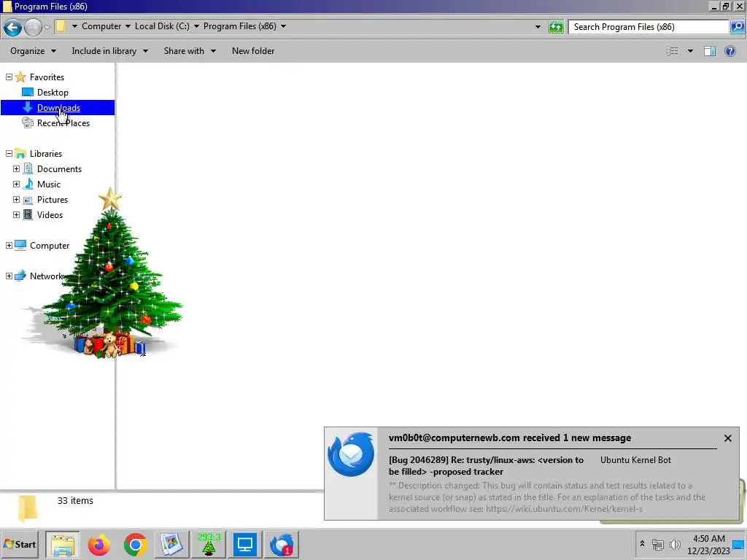The height and width of the screenshot is (560, 747).
Task: Select the Computer breadcrumb in the address bar
Action: click(101, 26)
